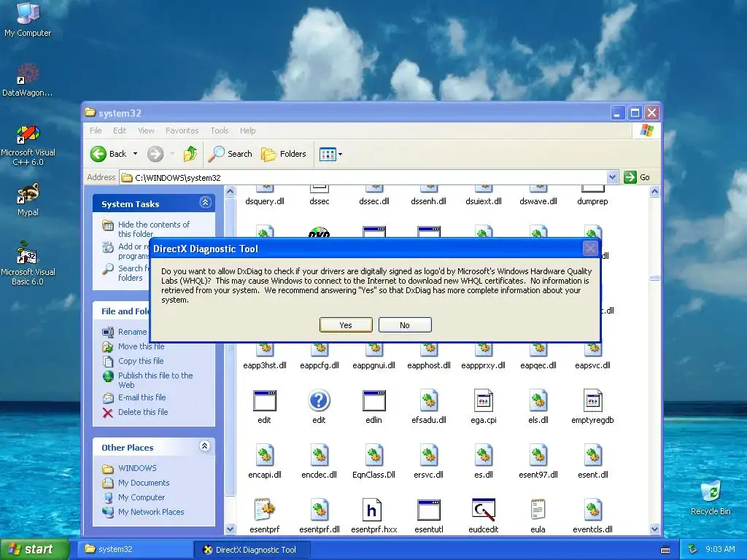The height and width of the screenshot is (560, 747).
Task: Open the View menu
Action: tap(146, 131)
